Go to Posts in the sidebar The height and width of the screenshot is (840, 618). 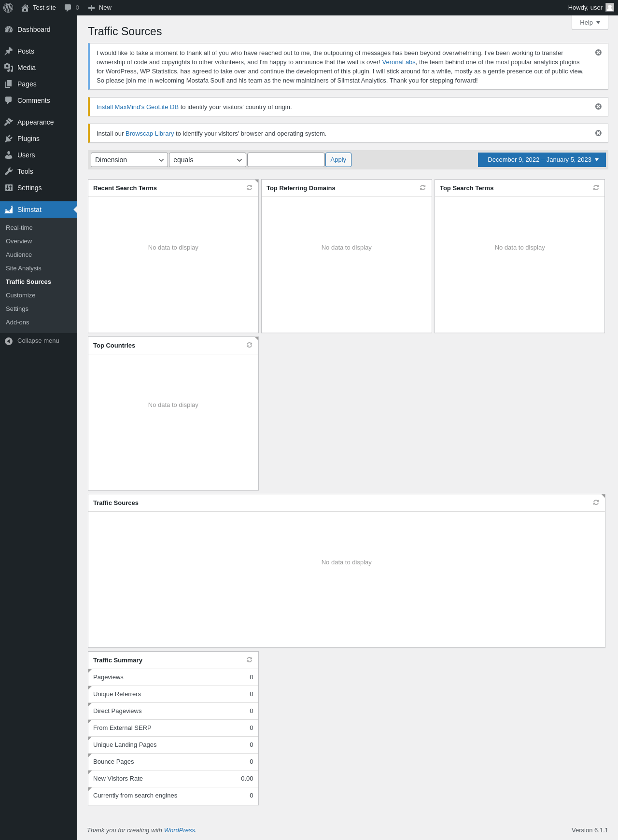[39, 51]
